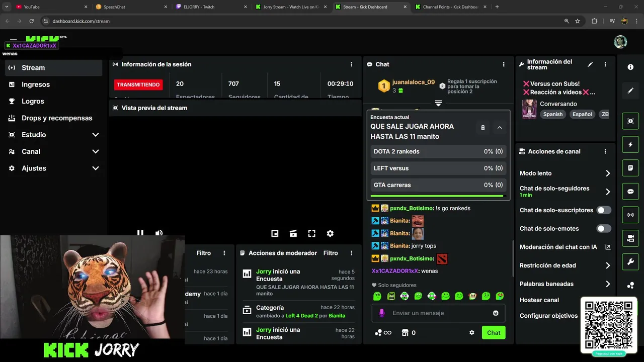Click the broadcast signal icon in right sidebar

click(x=630, y=215)
